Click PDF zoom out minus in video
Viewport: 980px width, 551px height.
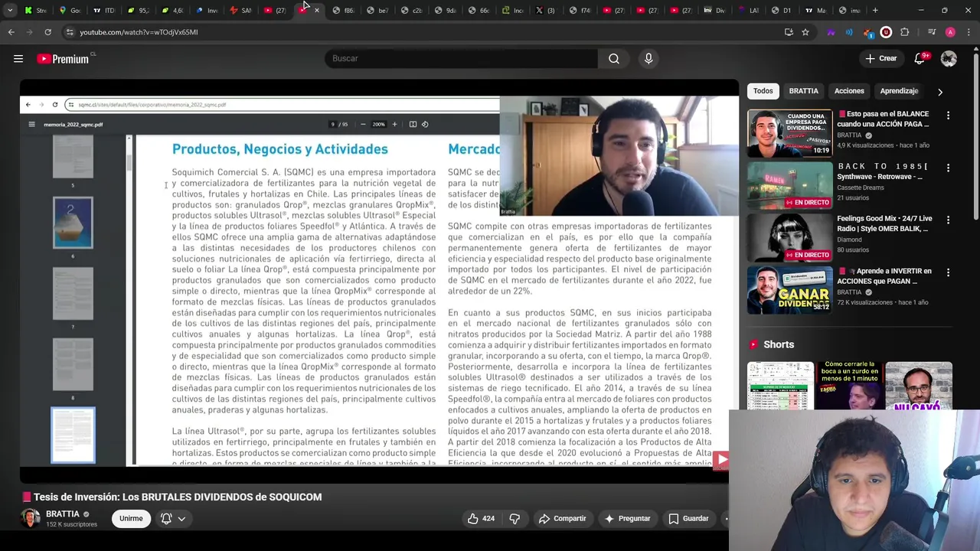363,124
